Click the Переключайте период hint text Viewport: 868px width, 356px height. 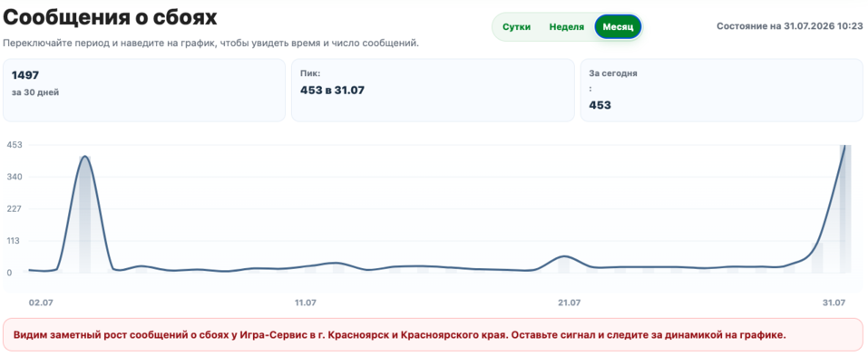pos(211,43)
